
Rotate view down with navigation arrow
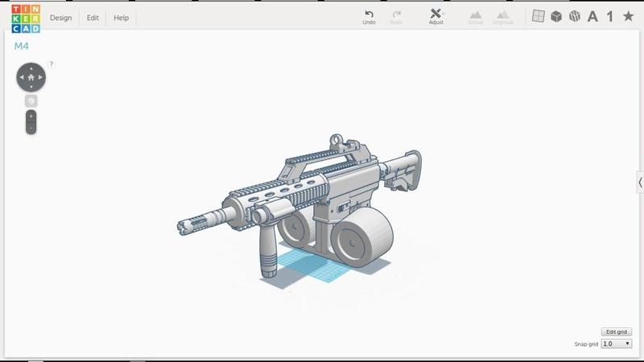(x=31, y=87)
